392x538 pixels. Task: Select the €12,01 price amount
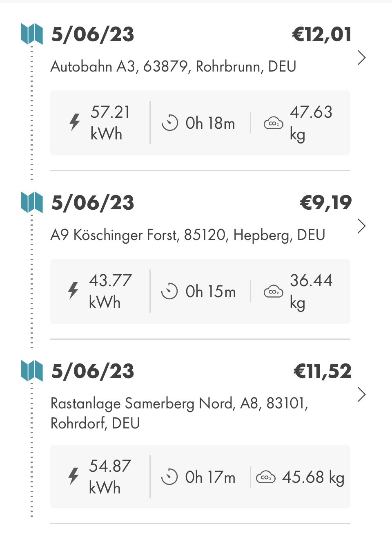(x=322, y=34)
